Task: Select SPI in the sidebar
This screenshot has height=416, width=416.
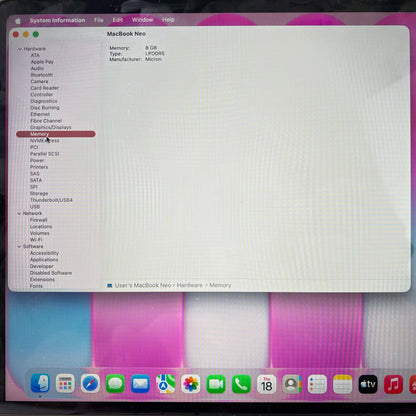Action: pyautogui.click(x=34, y=187)
